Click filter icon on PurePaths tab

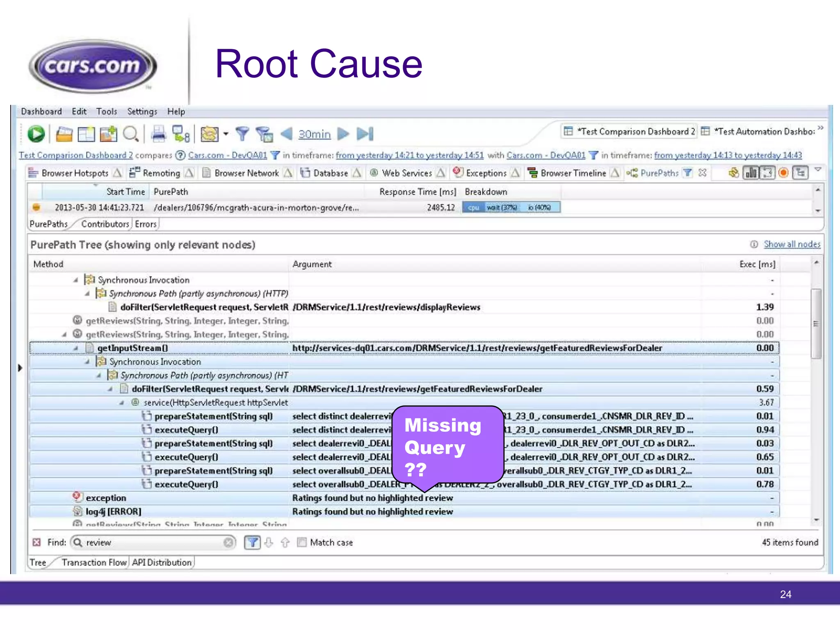pos(687,173)
